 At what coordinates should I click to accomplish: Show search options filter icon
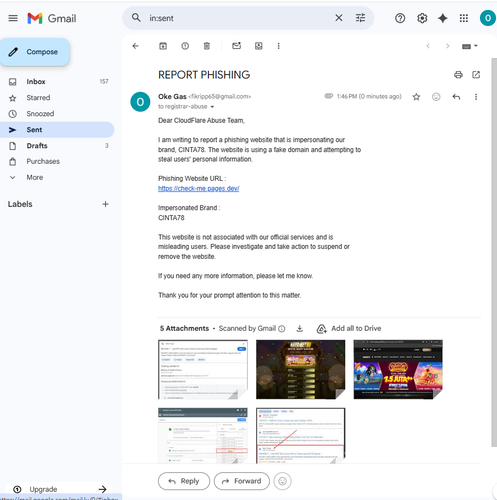coord(360,18)
